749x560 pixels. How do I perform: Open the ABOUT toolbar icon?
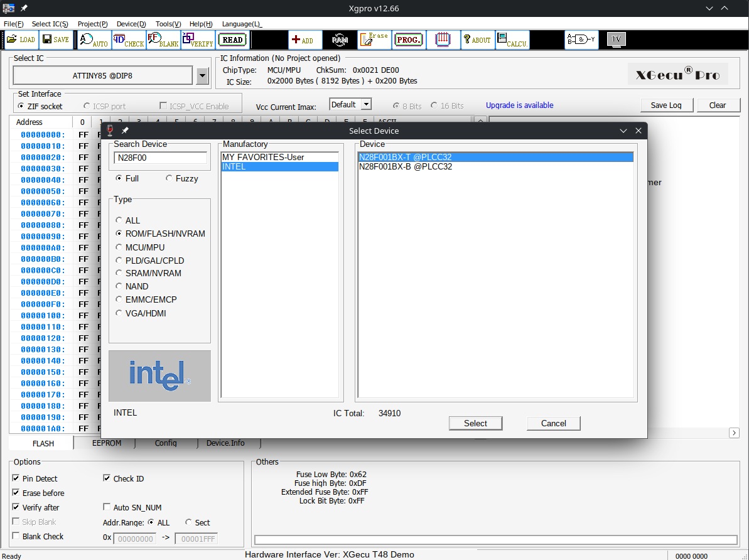(x=477, y=40)
